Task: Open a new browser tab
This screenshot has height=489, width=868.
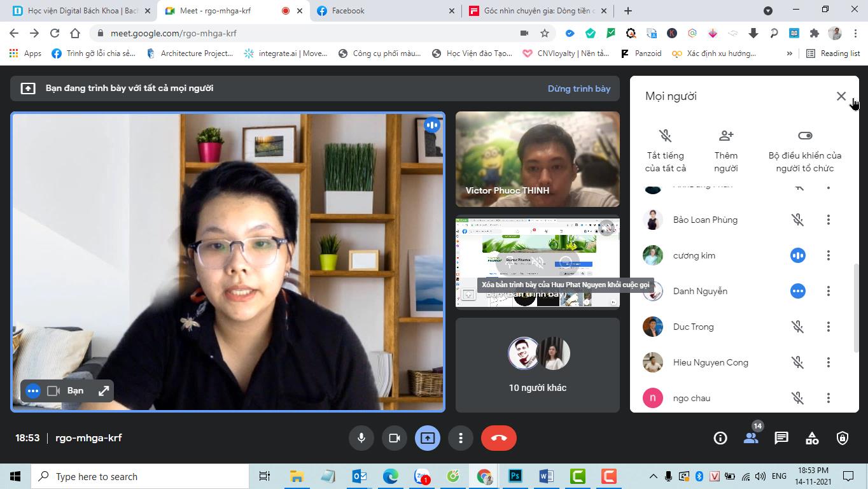Action: [x=628, y=11]
